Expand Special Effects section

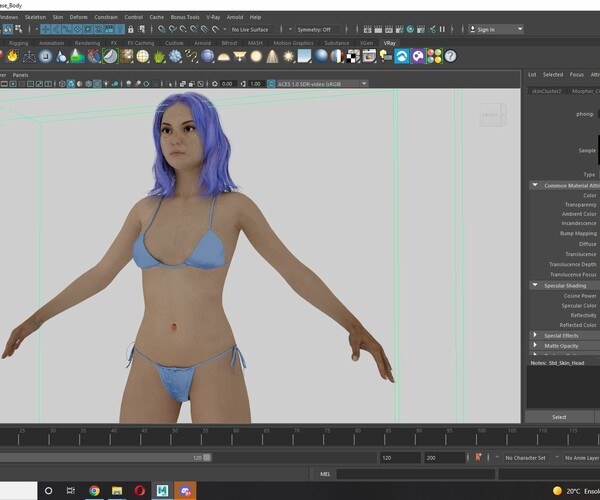click(x=535, y=335)
